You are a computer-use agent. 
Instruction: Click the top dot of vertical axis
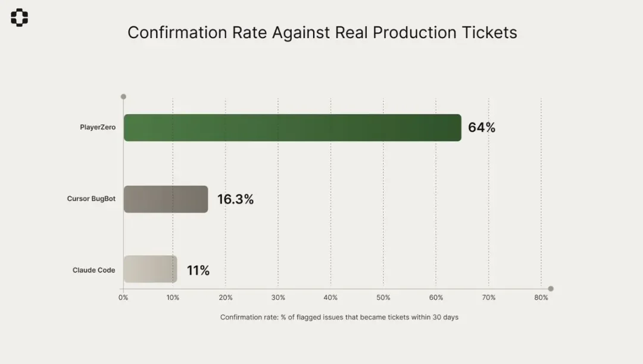[x=123, y=96]
